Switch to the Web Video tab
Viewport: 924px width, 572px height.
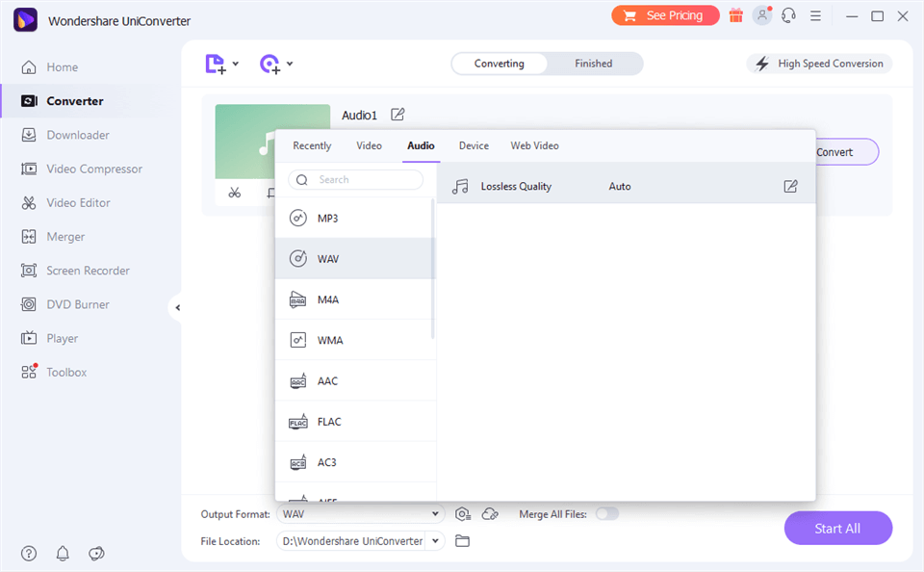pos(534,145)
